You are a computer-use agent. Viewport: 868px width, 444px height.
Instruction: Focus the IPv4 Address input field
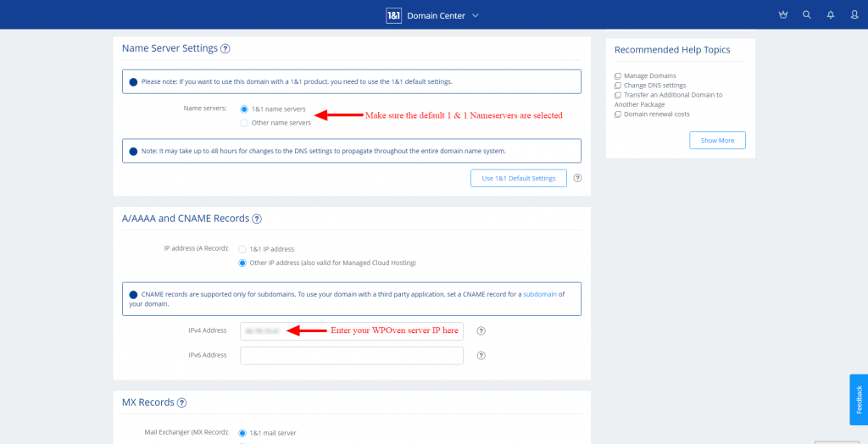click(x=352, y=331)
